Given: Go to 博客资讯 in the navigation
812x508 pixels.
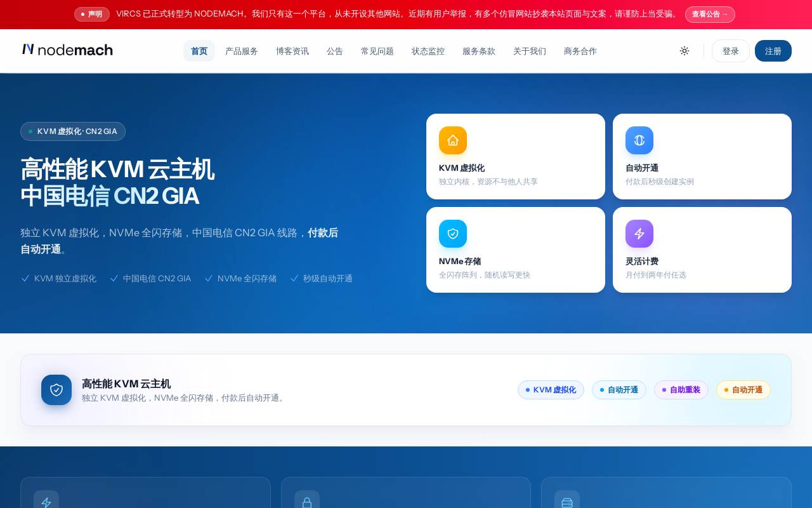Looking at the screenshot, I should [292, 51].
